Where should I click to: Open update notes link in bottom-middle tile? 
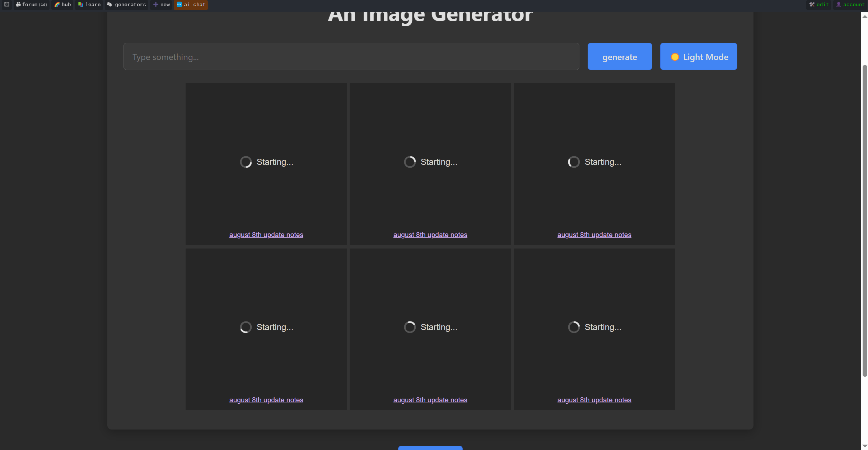click(x=430, y=400)
